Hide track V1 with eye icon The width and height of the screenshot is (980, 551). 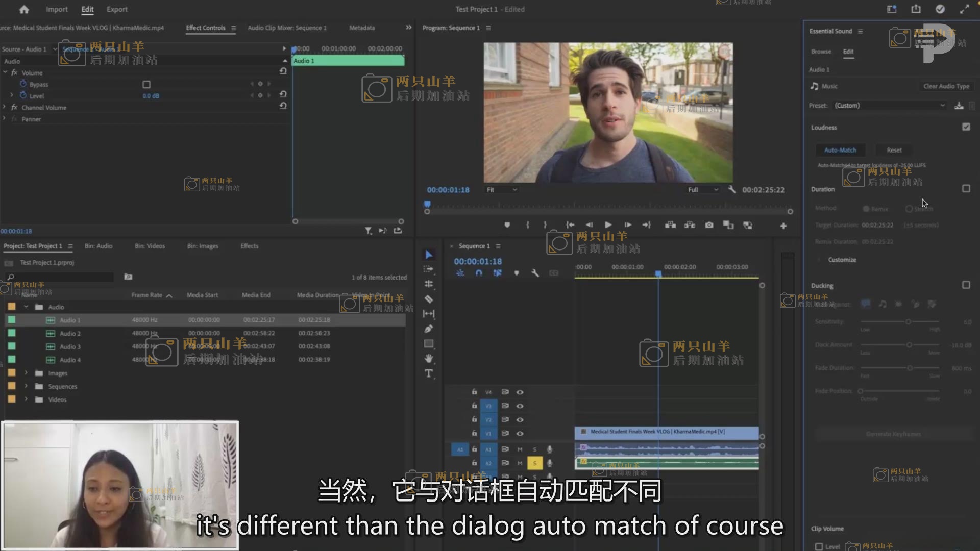pyautogui.click(x=520, y=433)
